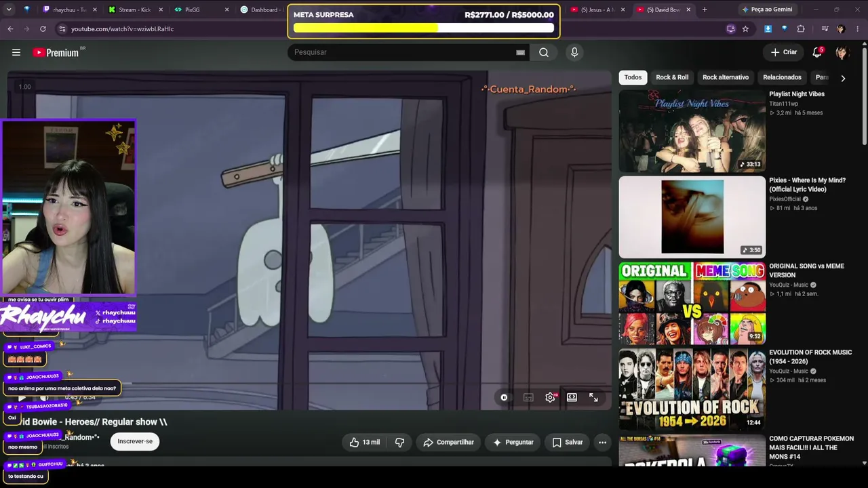Screen dimensions: 868x488
Task: Open the COMO CAPTURAR POKEMON video title
Action: pyautogui.click(x=811, y=447)
